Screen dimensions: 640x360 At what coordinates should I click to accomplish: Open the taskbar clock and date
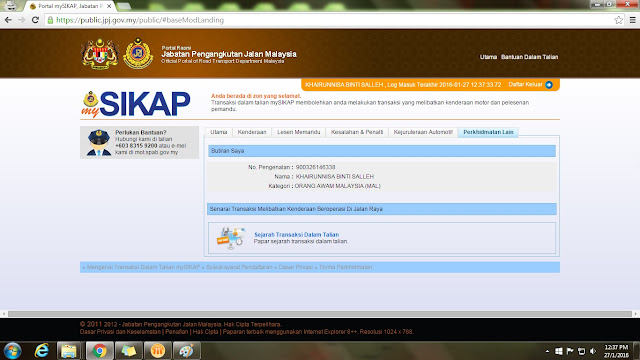coord(616,351)
